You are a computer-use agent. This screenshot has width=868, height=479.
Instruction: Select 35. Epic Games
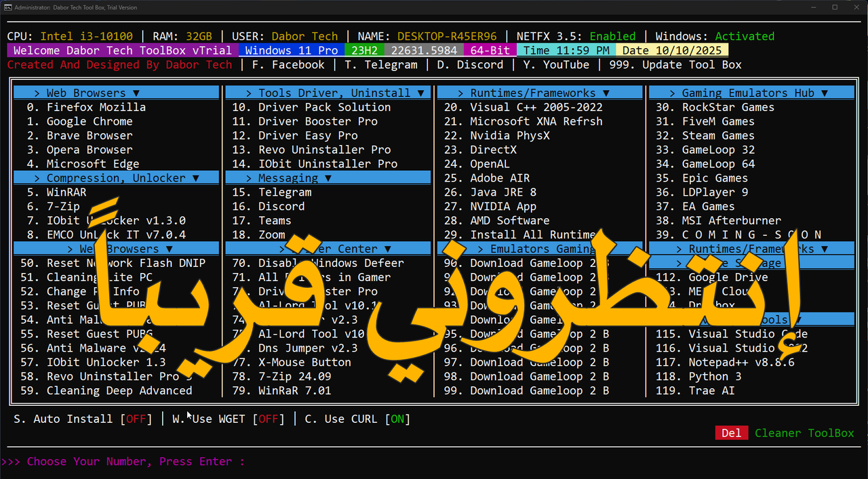pyautogui.click(x=702, y=178)
